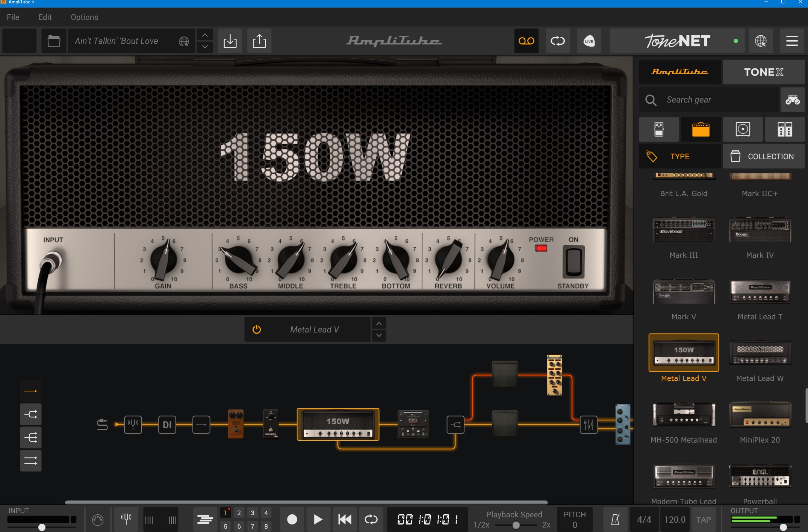Viewport: 808px width, 532px height.
Task: Toggle the loop sync icon in top bar
Action: (558, 41)
